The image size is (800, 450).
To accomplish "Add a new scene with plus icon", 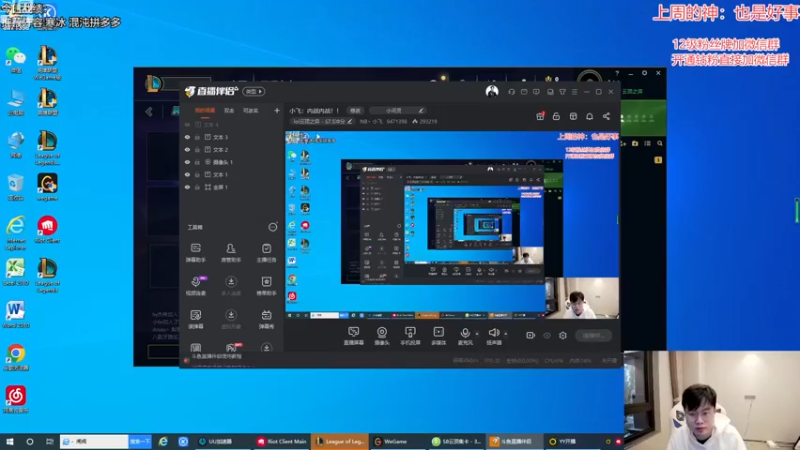I will (277, 110).
